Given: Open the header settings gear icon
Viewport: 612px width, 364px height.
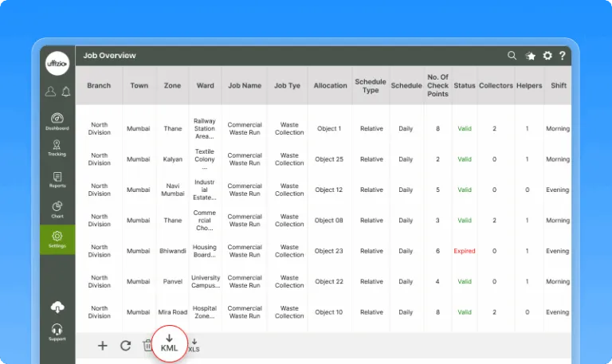Looking at the screenshot, I should coord(547,56).
